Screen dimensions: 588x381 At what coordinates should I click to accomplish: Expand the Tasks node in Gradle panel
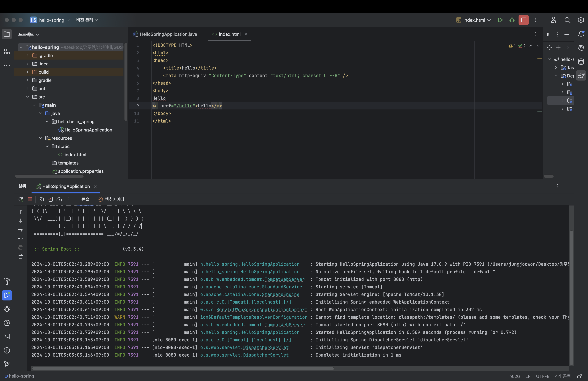[x=556, y=67]
